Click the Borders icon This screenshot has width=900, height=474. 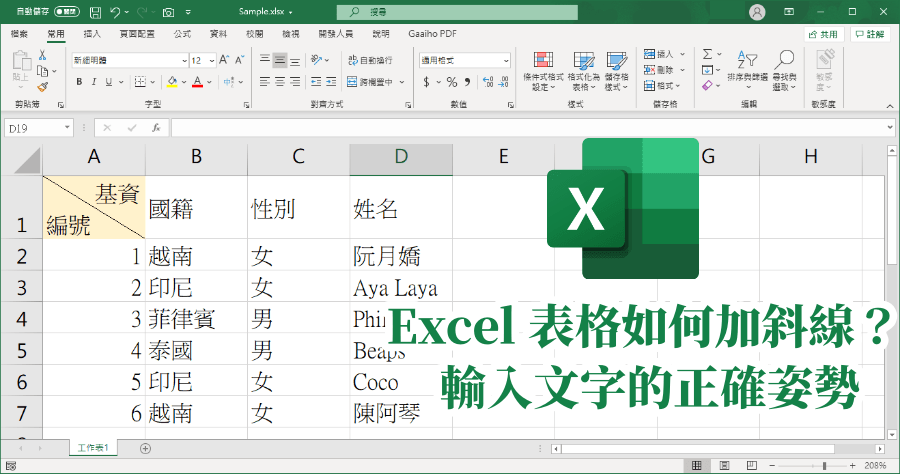click(140, 82)
